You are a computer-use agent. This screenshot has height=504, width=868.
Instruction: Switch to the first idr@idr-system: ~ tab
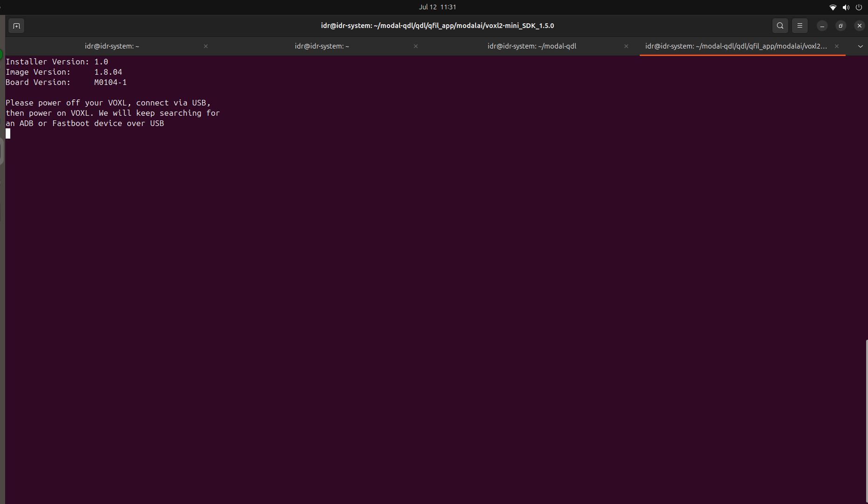[x=112, y=46]
